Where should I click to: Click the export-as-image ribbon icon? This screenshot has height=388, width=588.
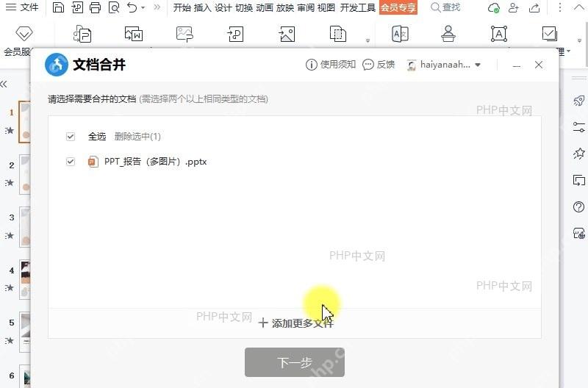click(x=287, y=34)
